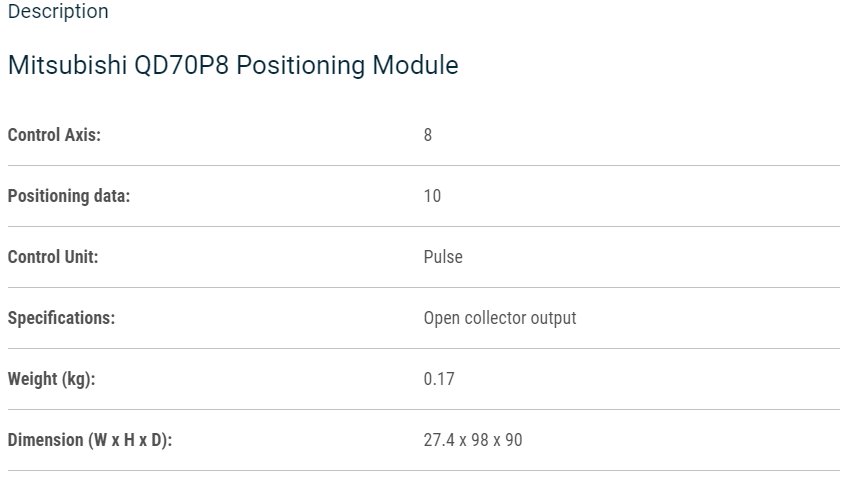Select the 27.4 x 98 x 90 dimensions
The width and height of the screenshot is (849, 481).
[473, 440]
